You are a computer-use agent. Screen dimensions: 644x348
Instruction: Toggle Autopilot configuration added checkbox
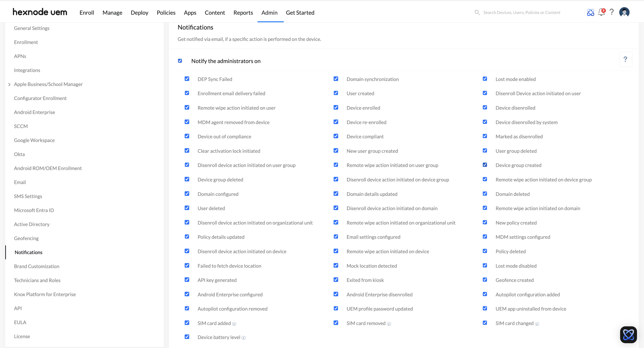[485, 294]
